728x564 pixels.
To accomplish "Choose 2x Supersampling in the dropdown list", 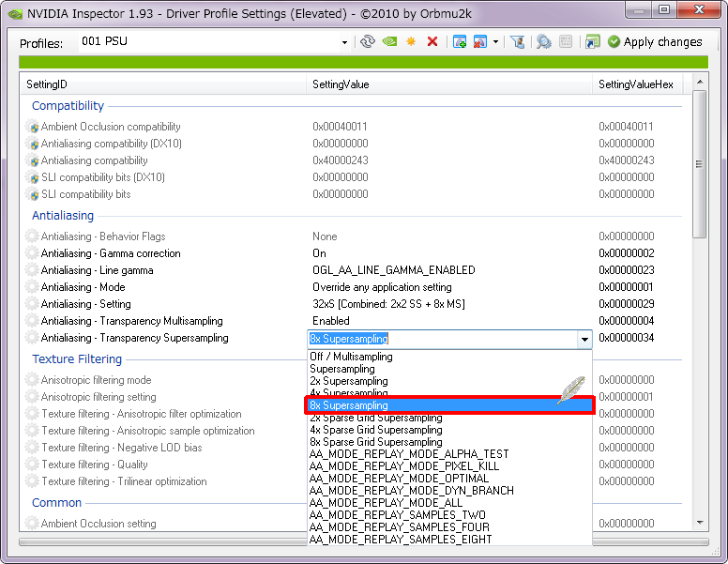I will pyautogui.click(x=349, y=381).
